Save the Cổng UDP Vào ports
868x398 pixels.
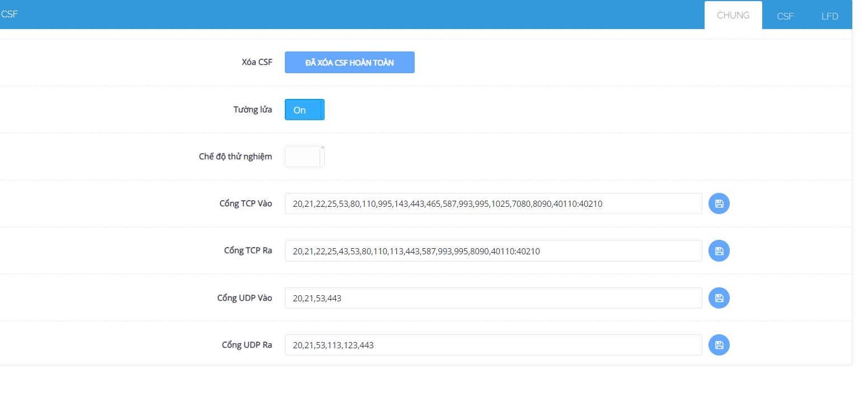(x=719, y=298)
